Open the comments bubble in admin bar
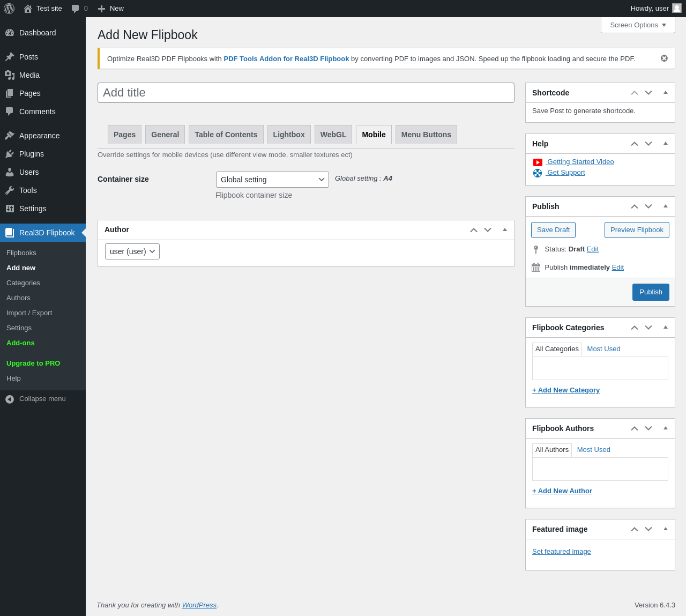This screenshot has width=686, height=616. pos(76,9)
